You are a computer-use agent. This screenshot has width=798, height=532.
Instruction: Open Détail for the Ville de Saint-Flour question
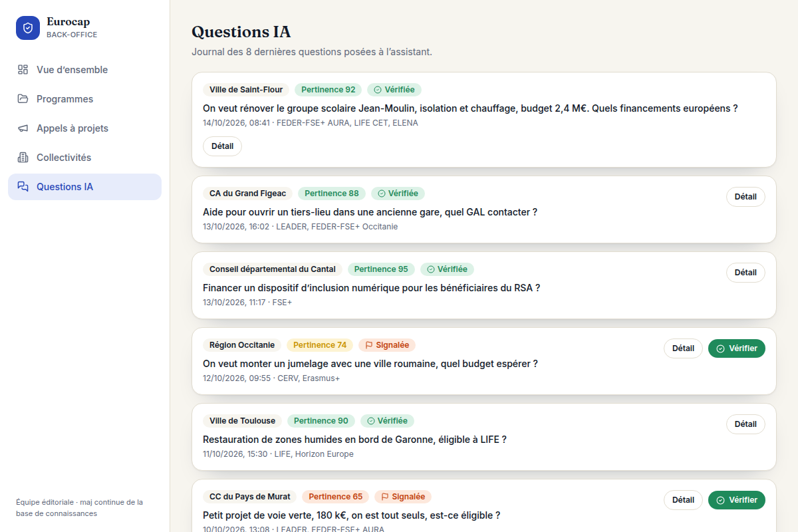[x=222, y=146]
